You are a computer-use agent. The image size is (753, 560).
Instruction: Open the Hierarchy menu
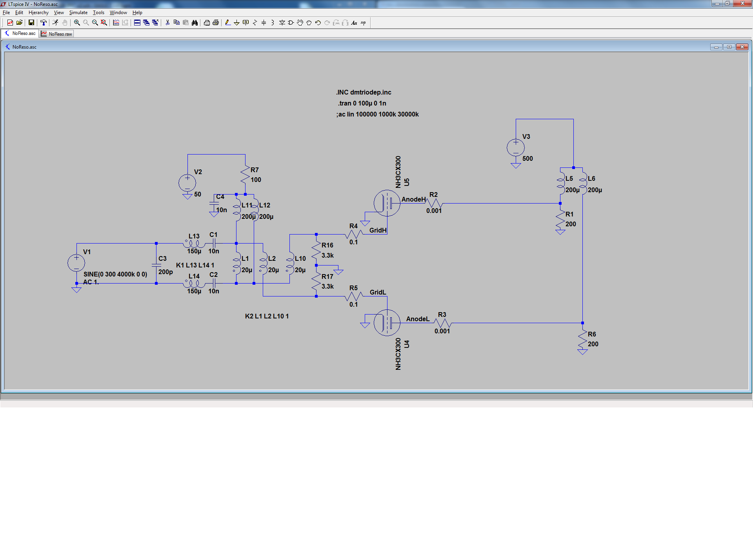click(38, 13)
